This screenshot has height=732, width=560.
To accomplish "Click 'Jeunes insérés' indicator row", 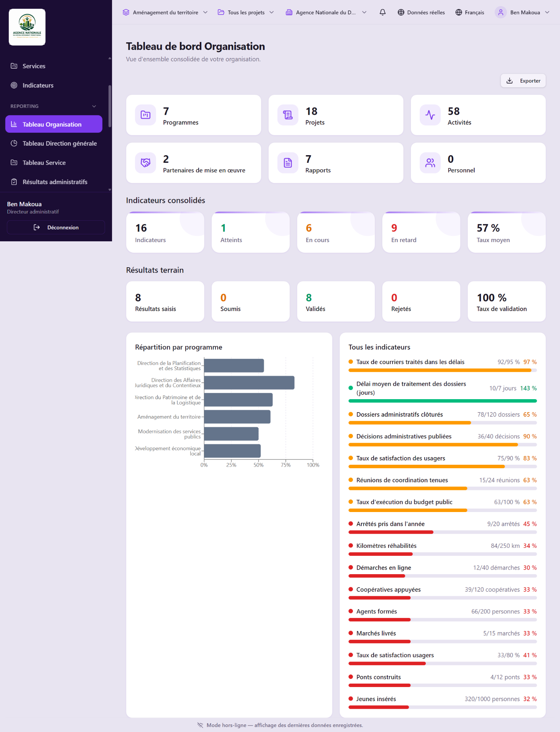I will (x=443, y=703).
